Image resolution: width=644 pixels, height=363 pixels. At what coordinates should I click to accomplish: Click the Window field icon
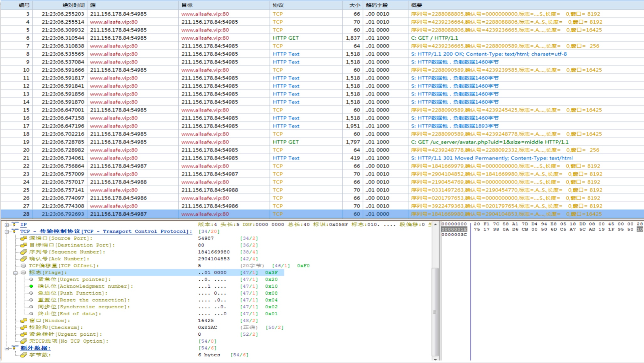click(24, 321)
